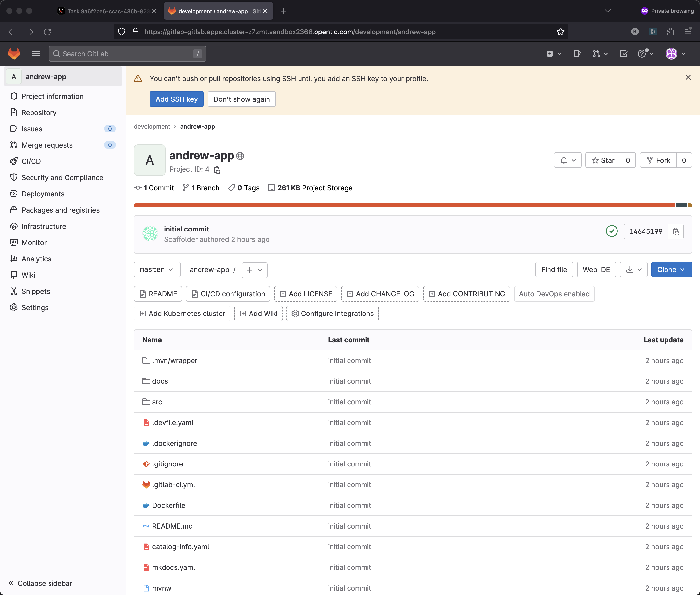Open the To-Do list icon

(623, 54)
